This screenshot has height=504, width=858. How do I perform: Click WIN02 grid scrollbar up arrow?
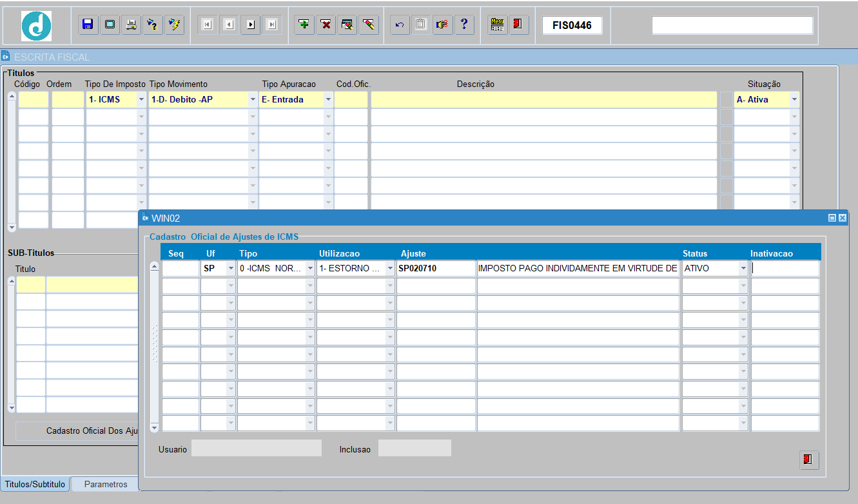tap(154, 266)
